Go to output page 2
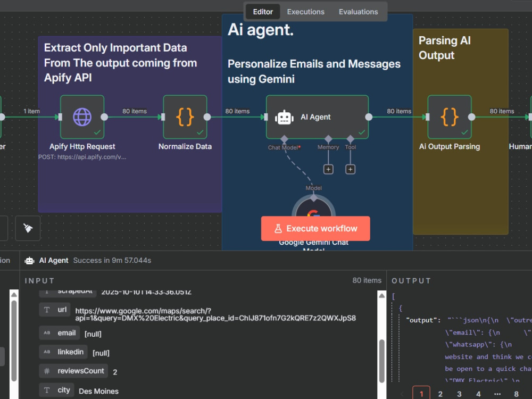Viewport: 532px width, 399px height. (440, 394)
